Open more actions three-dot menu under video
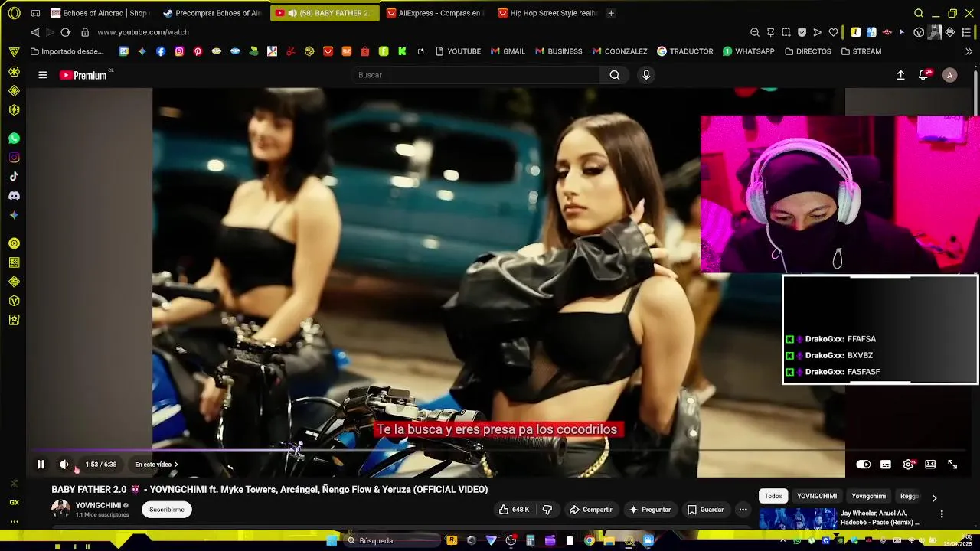 pyautogui.click(x=743, y=510)
